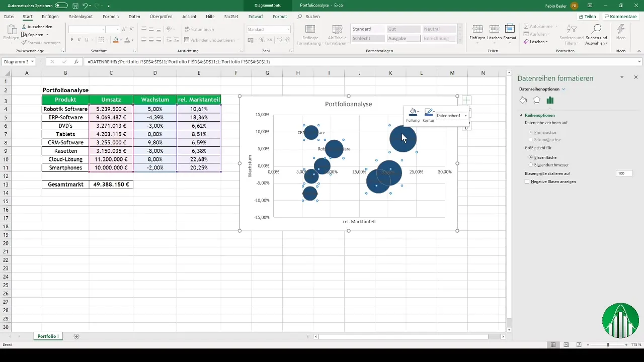Open the task pane options dropdown arrow
The height and width of the screenshot is (362, 644).
(622, 77)
